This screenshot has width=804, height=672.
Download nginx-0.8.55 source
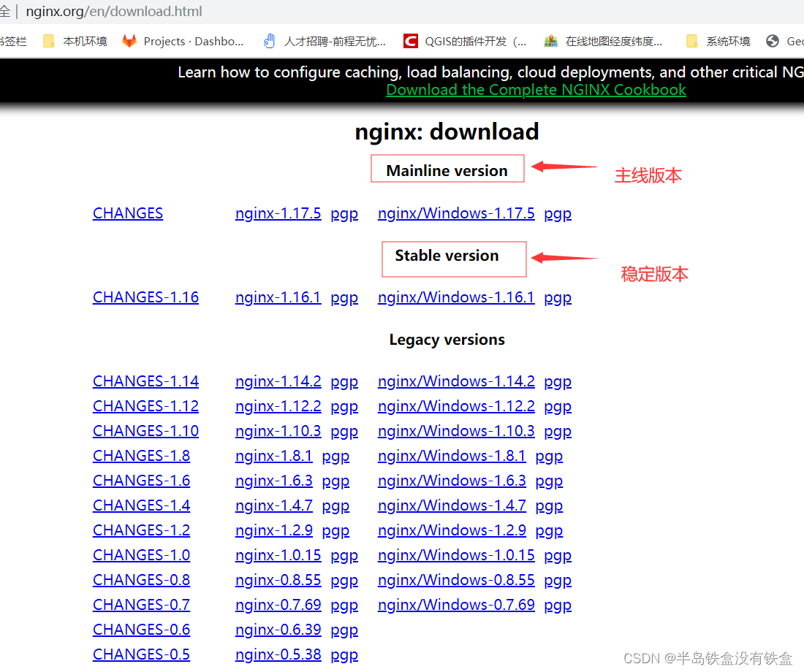tap(278, 580)
